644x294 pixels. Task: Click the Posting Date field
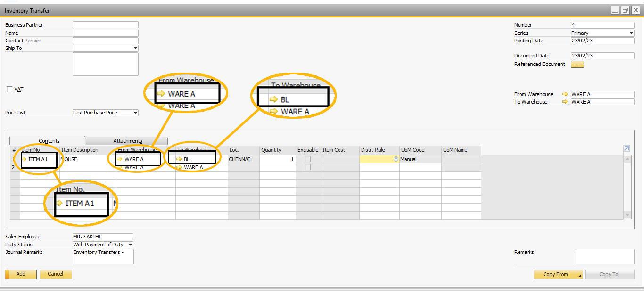point(603,41)
